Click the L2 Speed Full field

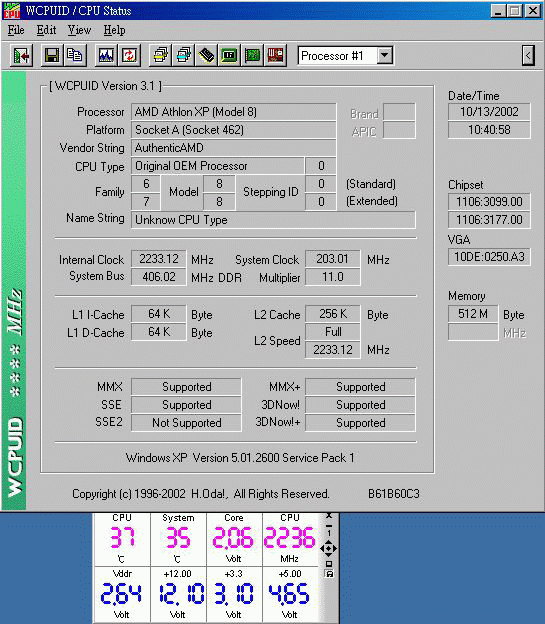click(x=333, y=332)
